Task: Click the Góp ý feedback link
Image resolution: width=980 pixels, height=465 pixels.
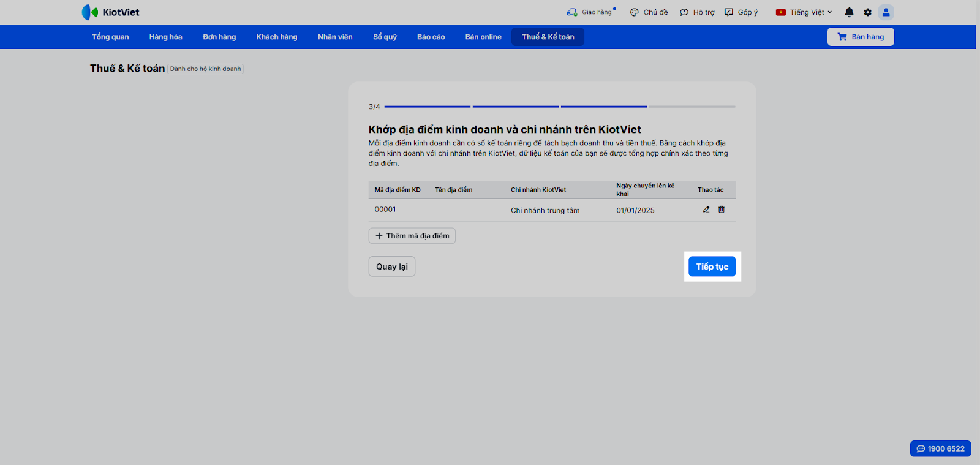Action: coord(748,12)
